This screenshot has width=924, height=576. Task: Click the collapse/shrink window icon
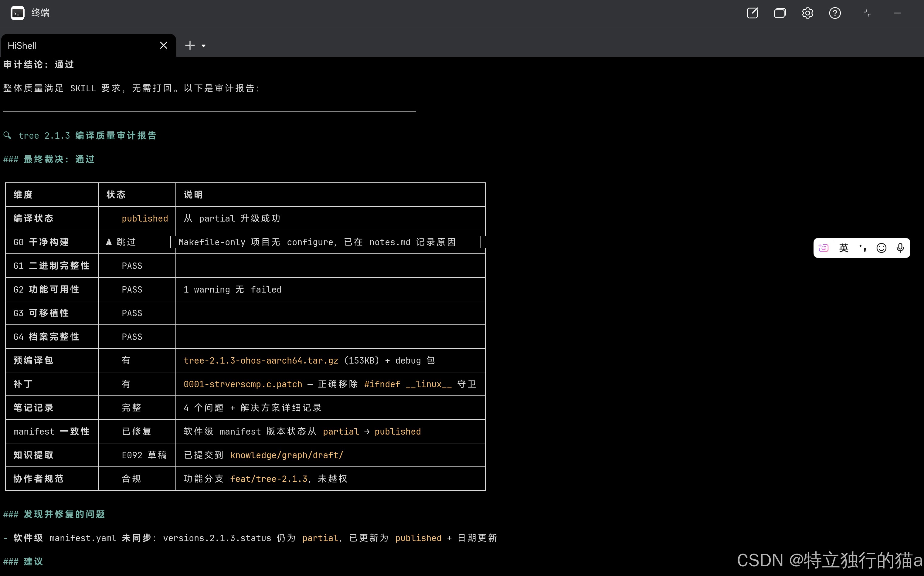(x=867, y=13)
